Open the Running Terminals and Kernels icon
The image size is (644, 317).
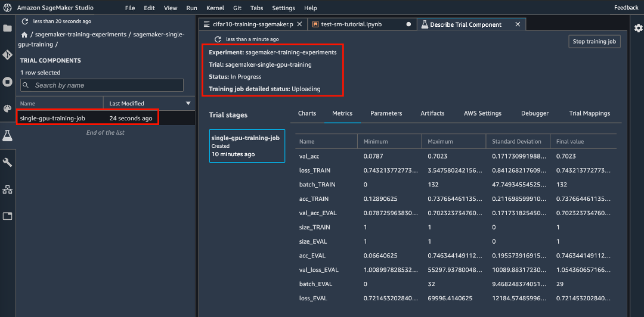pos(7,82)
